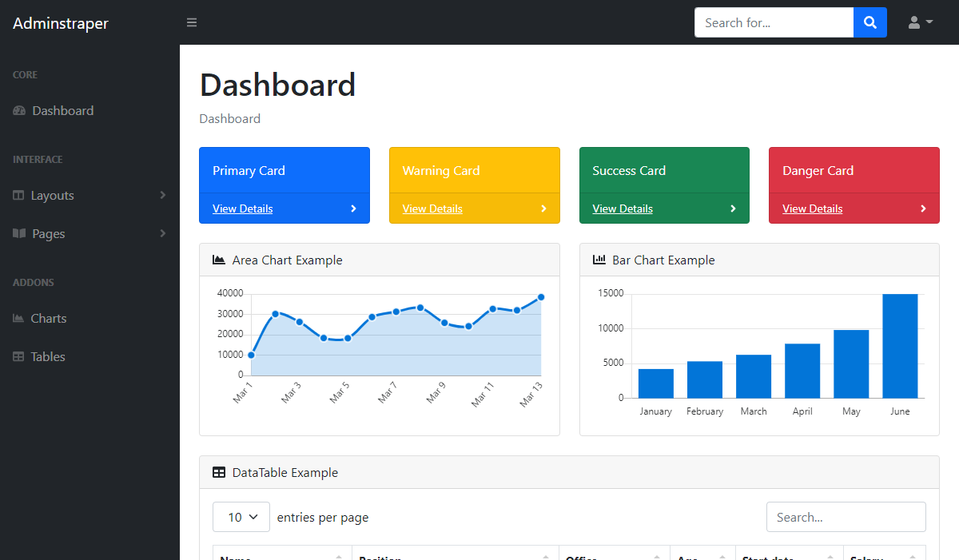Click the Pages book icon in sidebar
Screen dimensions: 959x560
click(19, 234)
